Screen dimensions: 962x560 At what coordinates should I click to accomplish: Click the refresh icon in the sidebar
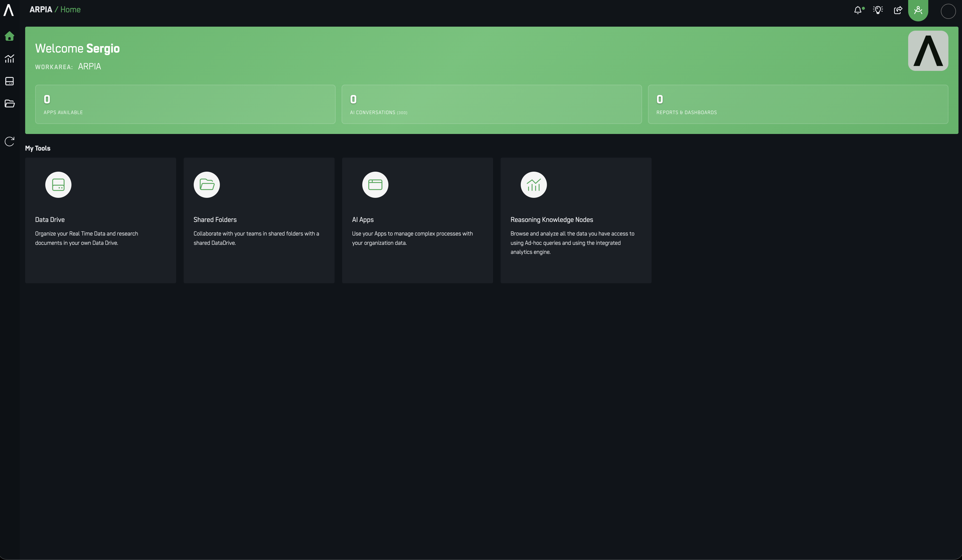point(10,142)
